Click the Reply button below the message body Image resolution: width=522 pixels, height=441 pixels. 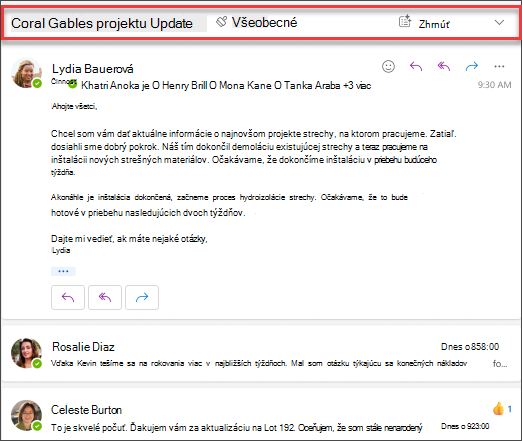point(68,297)
